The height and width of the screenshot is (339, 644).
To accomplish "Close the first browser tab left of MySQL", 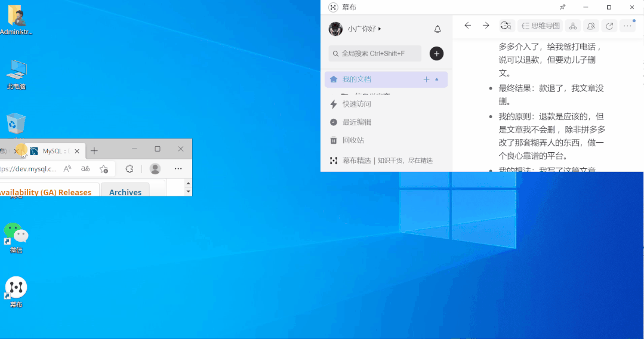I will [16, 151].
